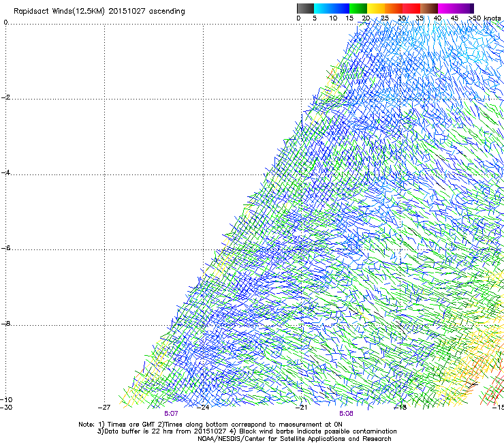This screenshot has height=443, width=504.
Task: Select the '25' label under the color bar
Action: pos(385,18)
